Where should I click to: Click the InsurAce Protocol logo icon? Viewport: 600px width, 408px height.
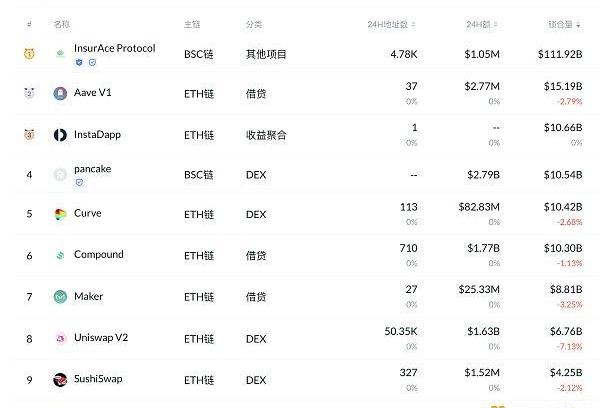(60, 53)
